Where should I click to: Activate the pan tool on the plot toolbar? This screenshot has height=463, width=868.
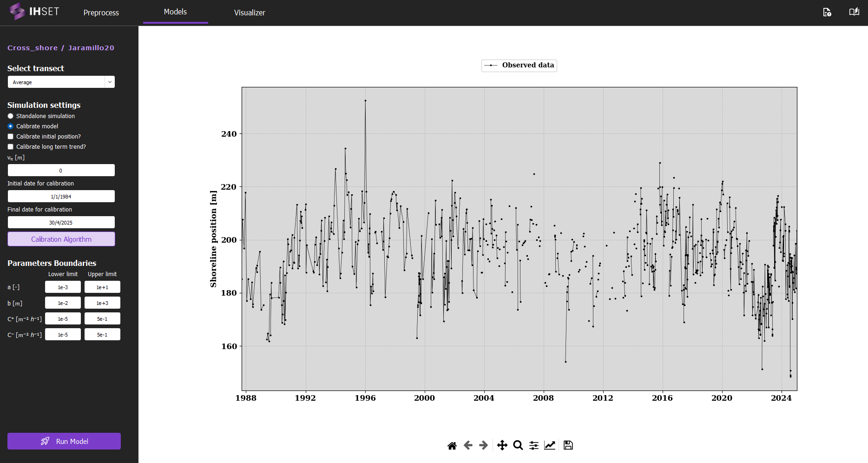[502, 445]
